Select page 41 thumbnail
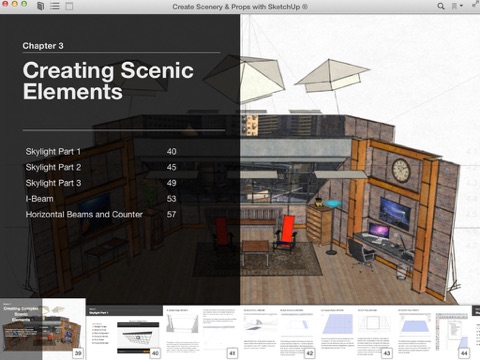The height and width of the screenshot is (360, 480). coord(201,333)
